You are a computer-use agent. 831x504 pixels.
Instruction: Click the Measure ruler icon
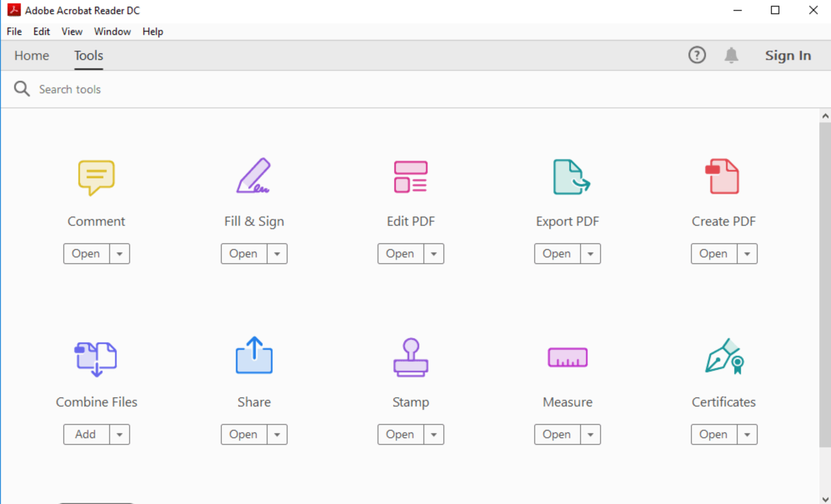tap(568, 357)
